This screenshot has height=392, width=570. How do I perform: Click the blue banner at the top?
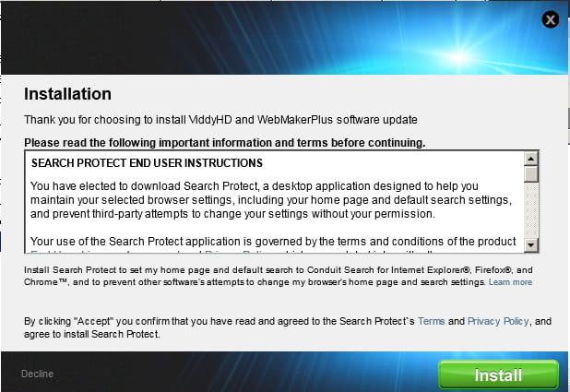click(x=277, y=37)
